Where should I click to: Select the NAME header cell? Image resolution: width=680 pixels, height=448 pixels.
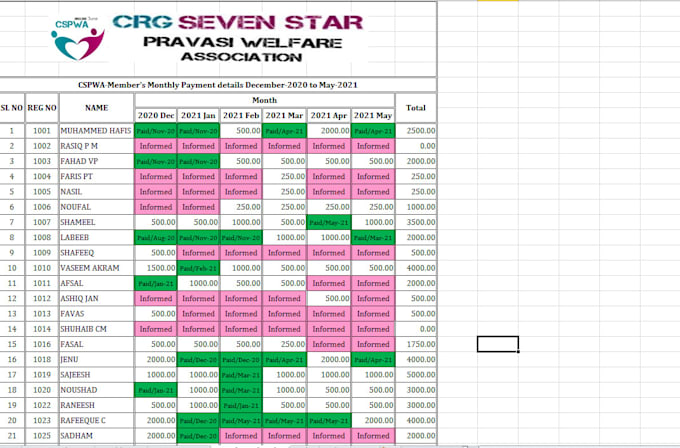[96, 108]
